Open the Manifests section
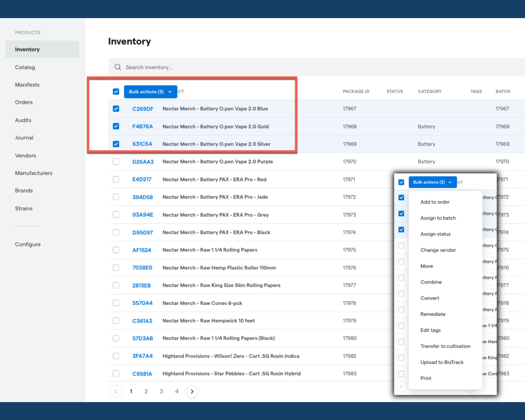 pos(27,85)
